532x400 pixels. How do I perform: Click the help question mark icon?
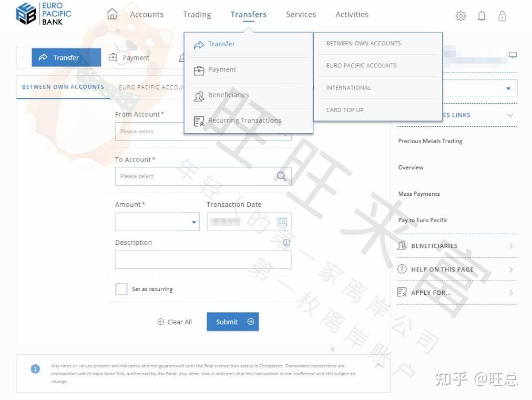click(x=402, y=269)
